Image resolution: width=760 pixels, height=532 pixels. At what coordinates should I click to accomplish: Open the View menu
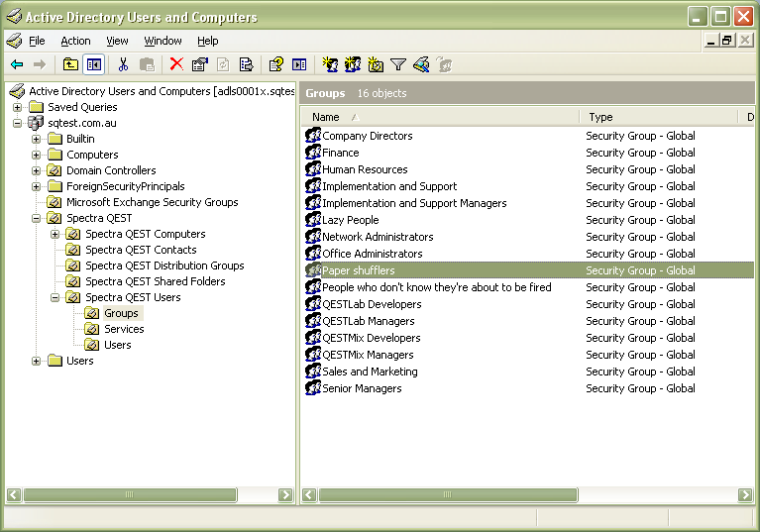pyautogui.click(x=117, y=41)
